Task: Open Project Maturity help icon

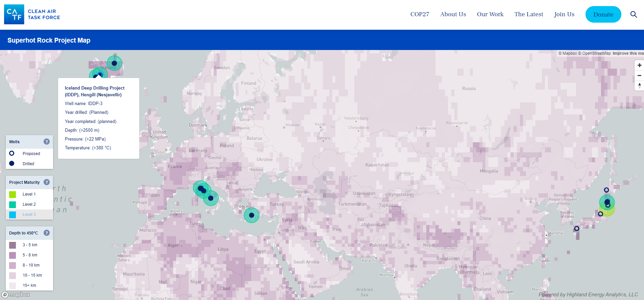Action: coord(47,182)
